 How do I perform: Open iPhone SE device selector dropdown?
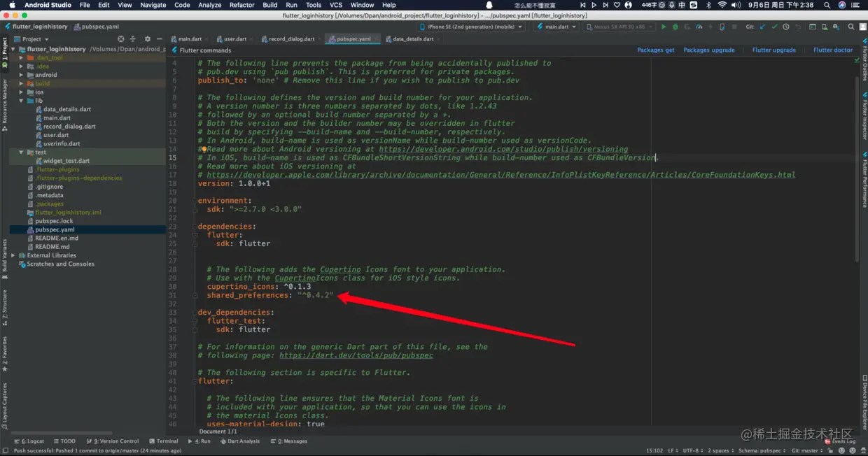coord(470,27)
